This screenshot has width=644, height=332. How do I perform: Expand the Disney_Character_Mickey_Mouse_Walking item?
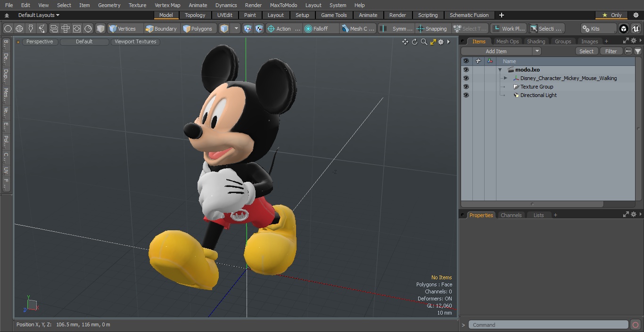505,78
